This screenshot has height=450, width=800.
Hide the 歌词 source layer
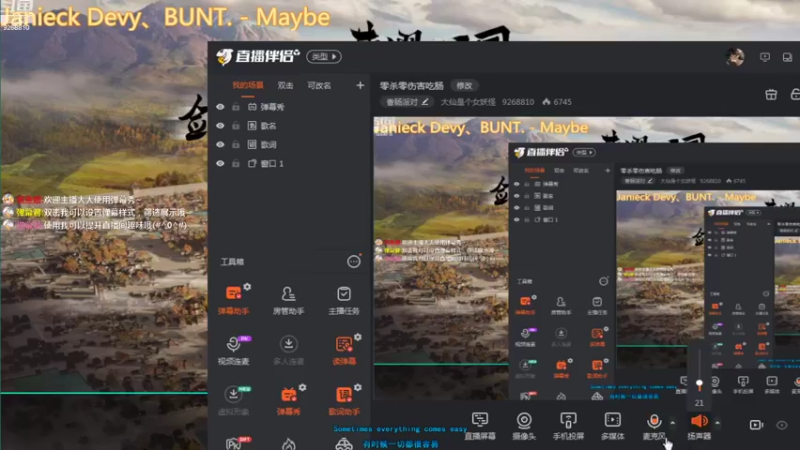click(x=220, y=144)
